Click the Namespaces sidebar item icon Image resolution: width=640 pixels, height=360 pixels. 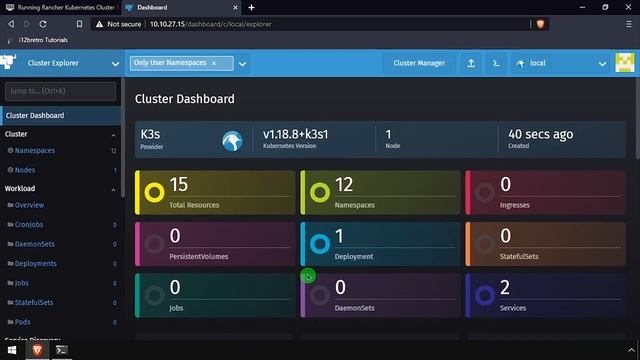click(x=10, y=151)
